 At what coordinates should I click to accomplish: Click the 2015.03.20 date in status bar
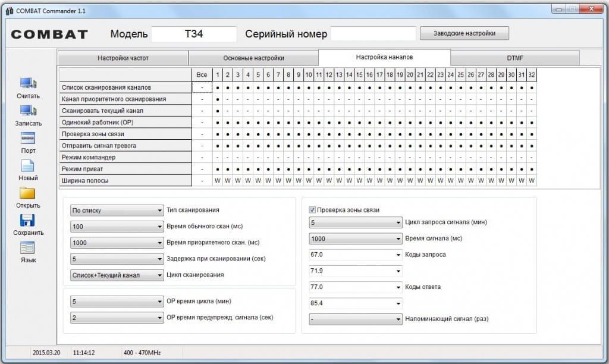tap(46, 353)
